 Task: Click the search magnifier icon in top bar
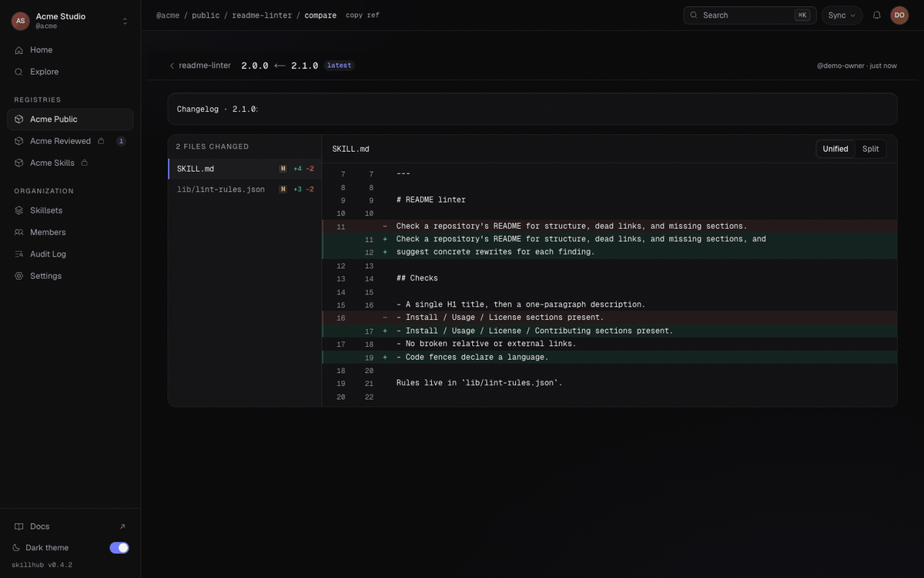(694, 15)
